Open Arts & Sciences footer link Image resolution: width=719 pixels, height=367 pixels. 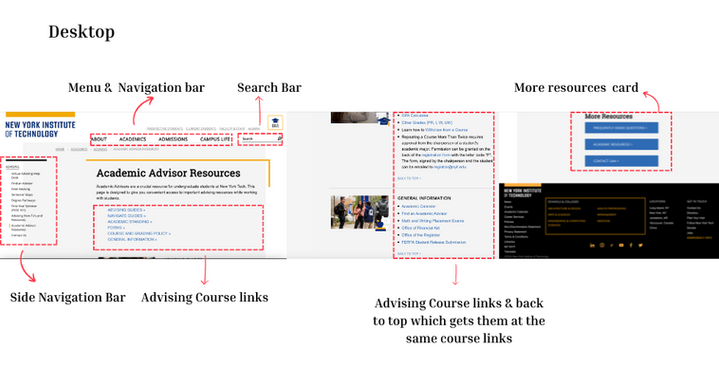coord(559,215)
